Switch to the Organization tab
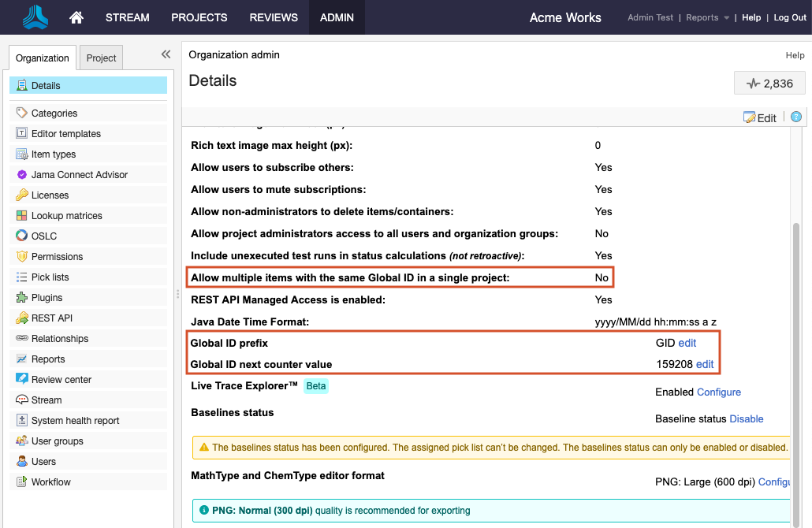 (43, 58)
